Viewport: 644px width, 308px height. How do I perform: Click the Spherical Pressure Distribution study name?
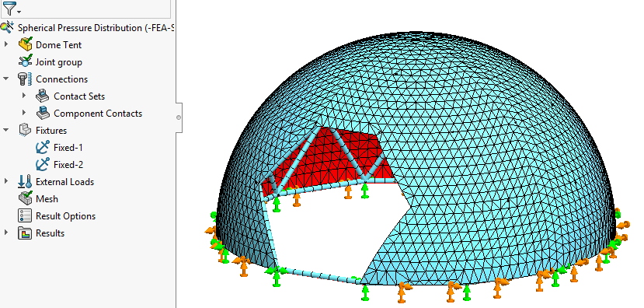(96, 28)
